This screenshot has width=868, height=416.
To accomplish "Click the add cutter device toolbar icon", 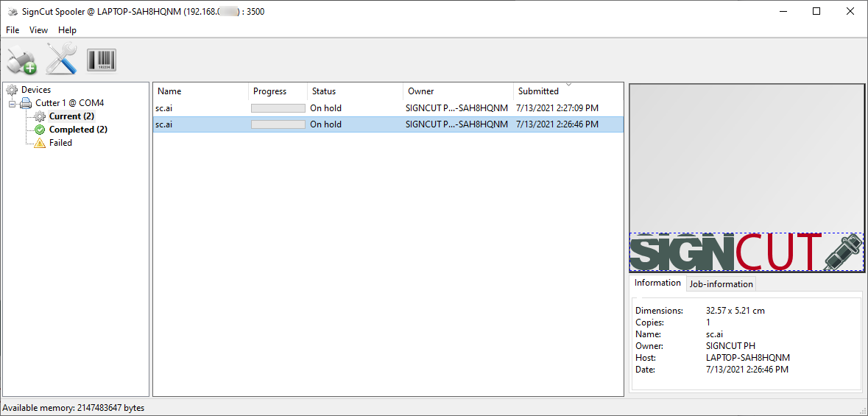I will (x=21, y=60).
